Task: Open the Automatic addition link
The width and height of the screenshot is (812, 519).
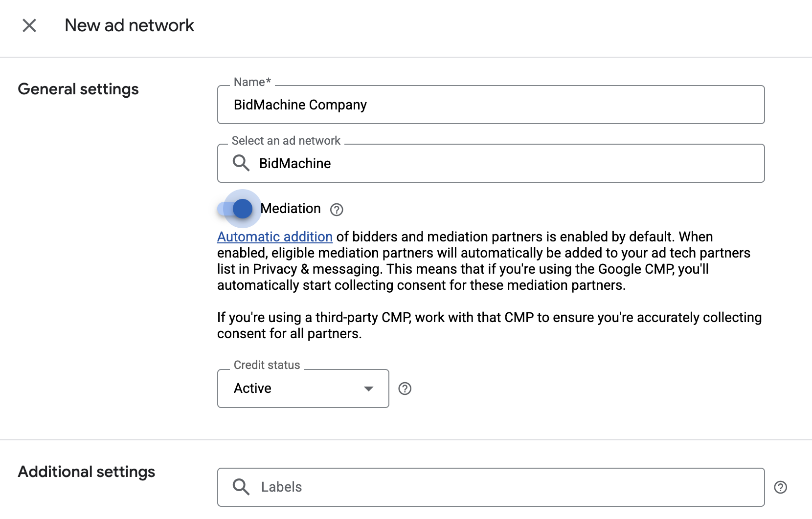Action: click(275, 237)
